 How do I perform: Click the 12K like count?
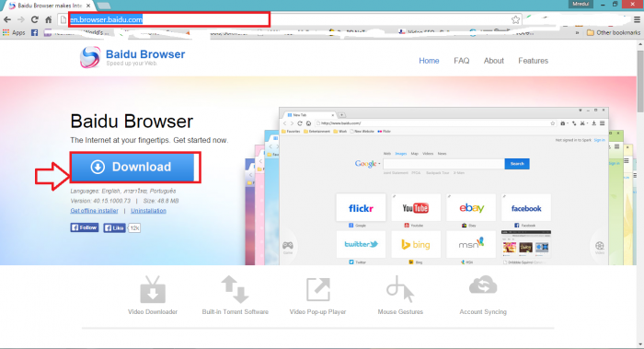pos(134,227)
